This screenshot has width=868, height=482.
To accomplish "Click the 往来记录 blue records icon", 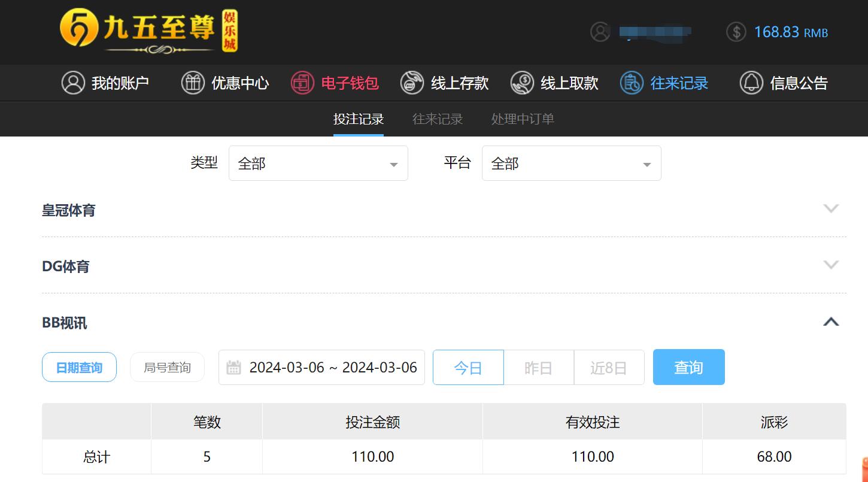I will click(x=632, y=83).
